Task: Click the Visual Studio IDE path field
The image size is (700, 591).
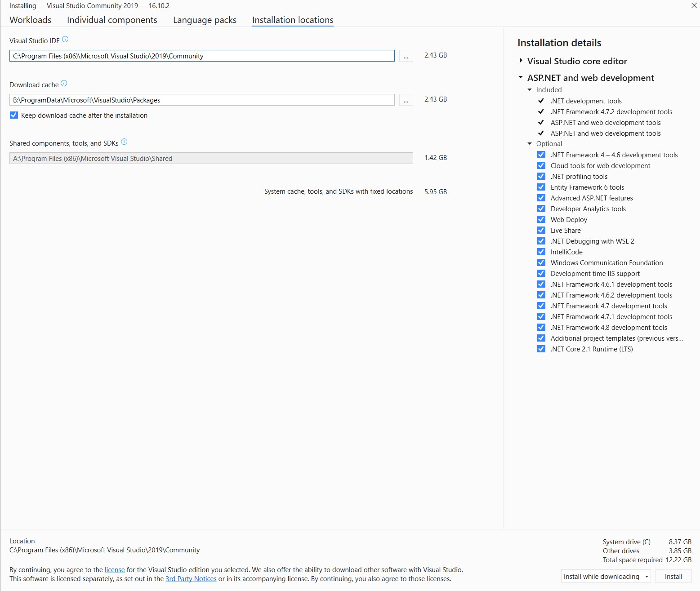Action: pos(202,56)
